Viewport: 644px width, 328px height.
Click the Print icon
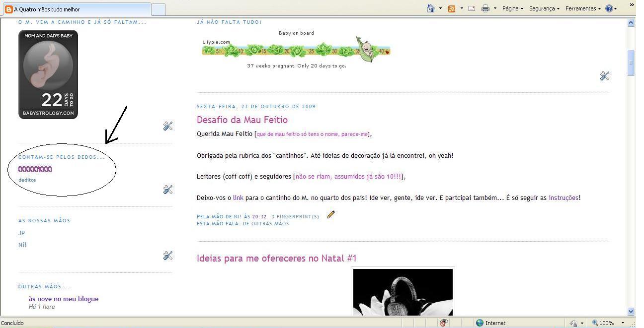485,8
